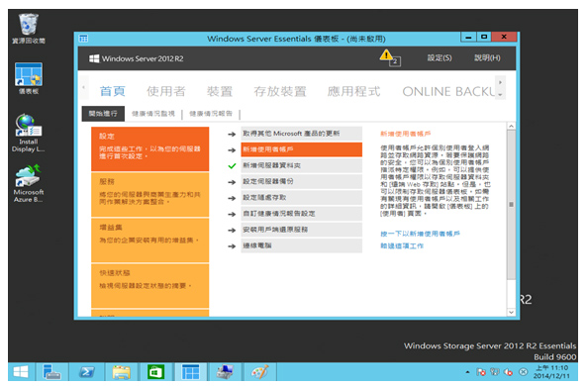Open the Paint icon in the taskbar
This screenshot has height=386, width=588.
click(260, 372)
